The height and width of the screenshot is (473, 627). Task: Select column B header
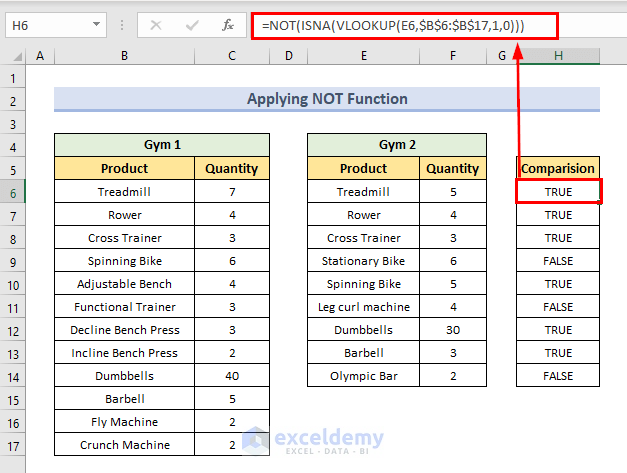point(124,56)
